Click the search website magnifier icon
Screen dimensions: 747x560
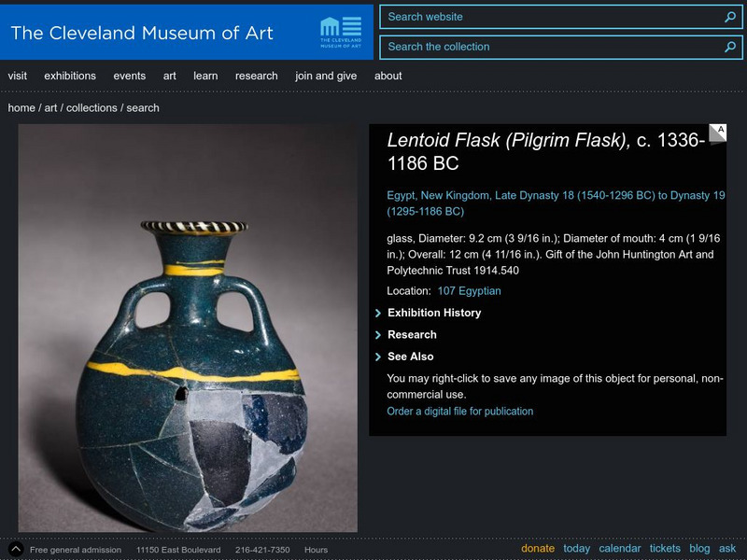(x=730, y=17)
